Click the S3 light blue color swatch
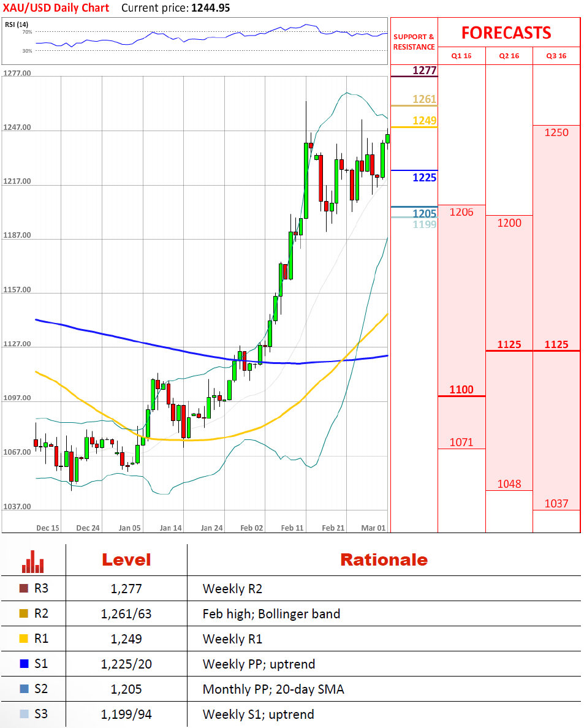The height and width of the screenshot is (728, 584). tap(24, 714)
